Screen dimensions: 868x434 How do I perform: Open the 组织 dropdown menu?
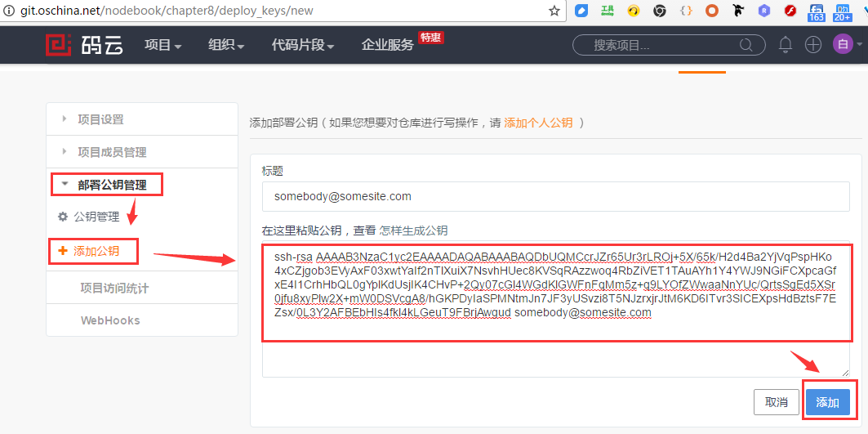coord(226,45)
